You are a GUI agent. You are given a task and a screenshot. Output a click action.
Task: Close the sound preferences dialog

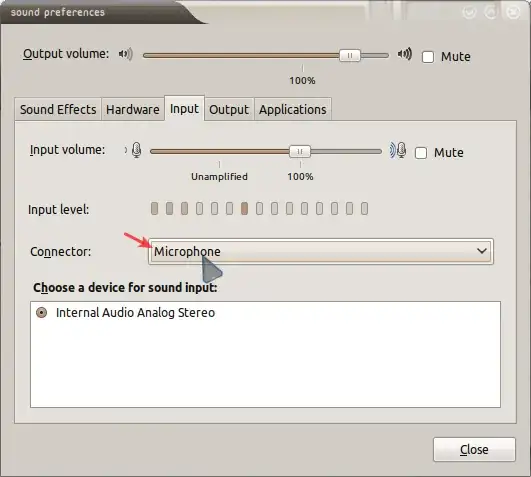[474, 450]
